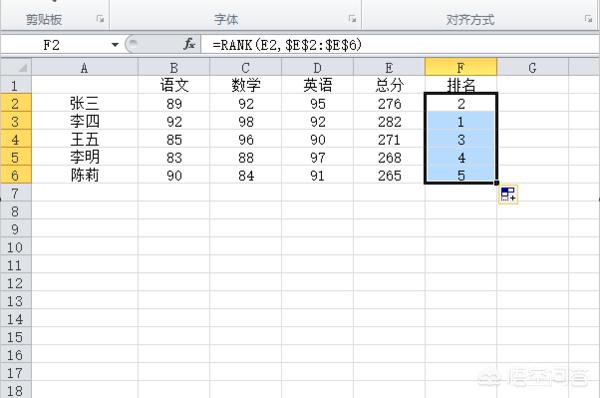
Task: Select the cell with total 282
Action: click(x=389, y=121)
